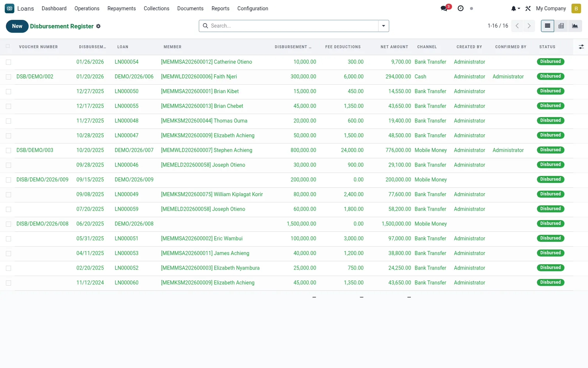Open the notification bell menu
The image size is (588, 368).
(515, 8)
